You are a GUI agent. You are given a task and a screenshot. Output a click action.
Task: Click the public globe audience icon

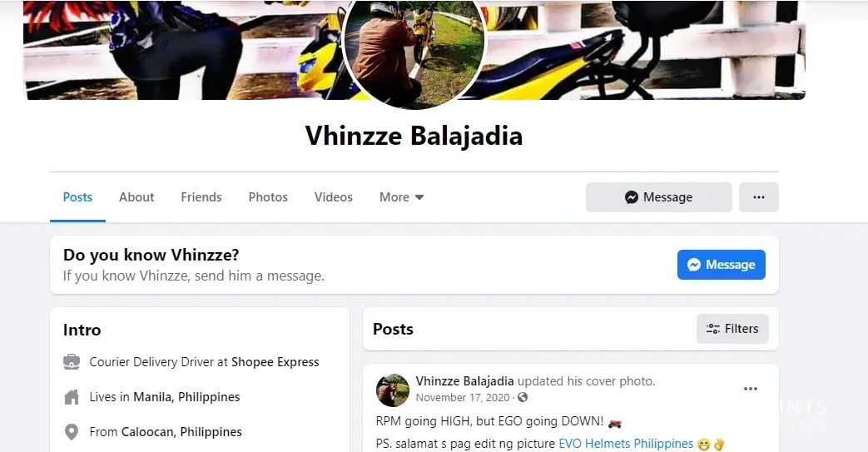pyautogui.click(x=523, y=397)
